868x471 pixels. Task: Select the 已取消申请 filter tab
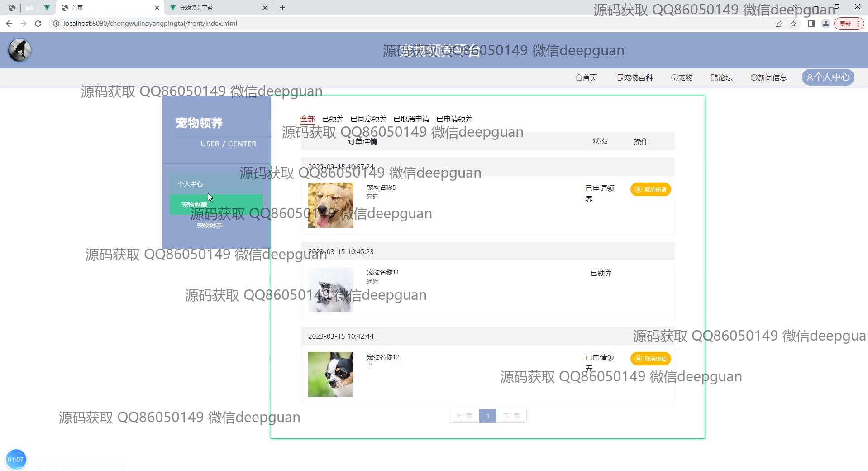click(411, 119)
